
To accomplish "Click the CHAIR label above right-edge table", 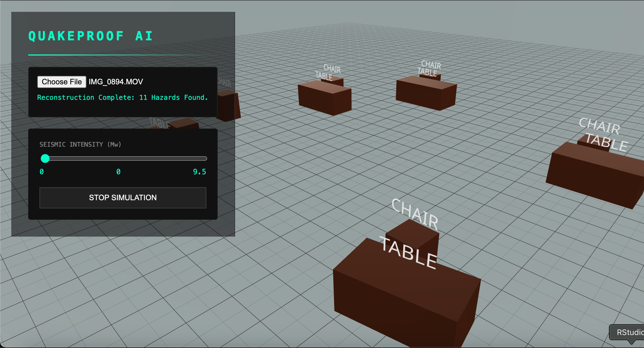I will click(599, 126).
